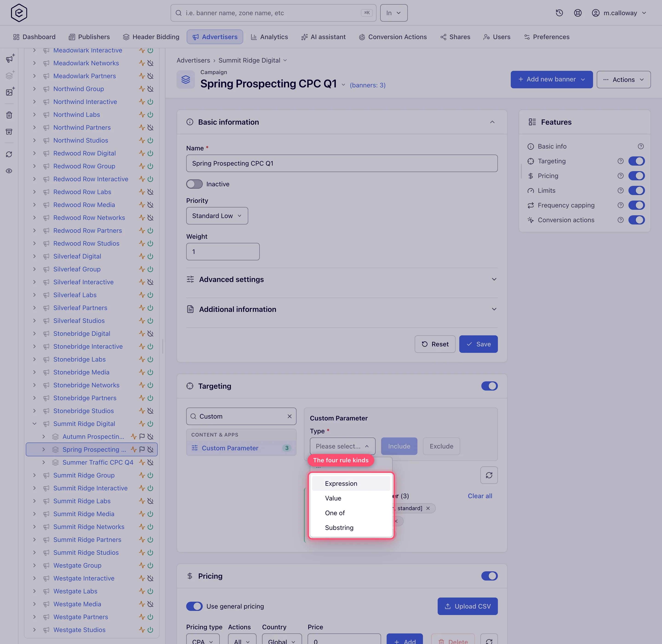Click Advertisers breadcrumb link
The width and height of the screenshot is (662, 644).
tap(193, 60)
